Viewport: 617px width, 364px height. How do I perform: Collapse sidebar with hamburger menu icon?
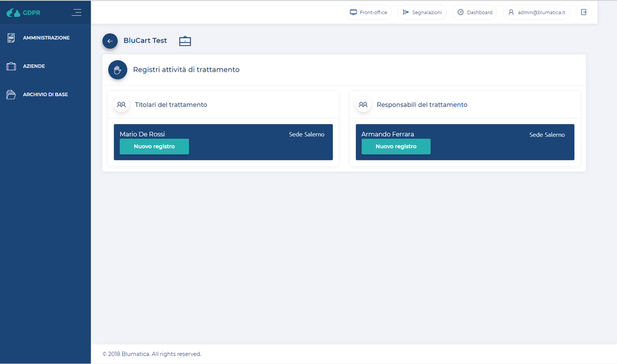(x=77, y=12)
